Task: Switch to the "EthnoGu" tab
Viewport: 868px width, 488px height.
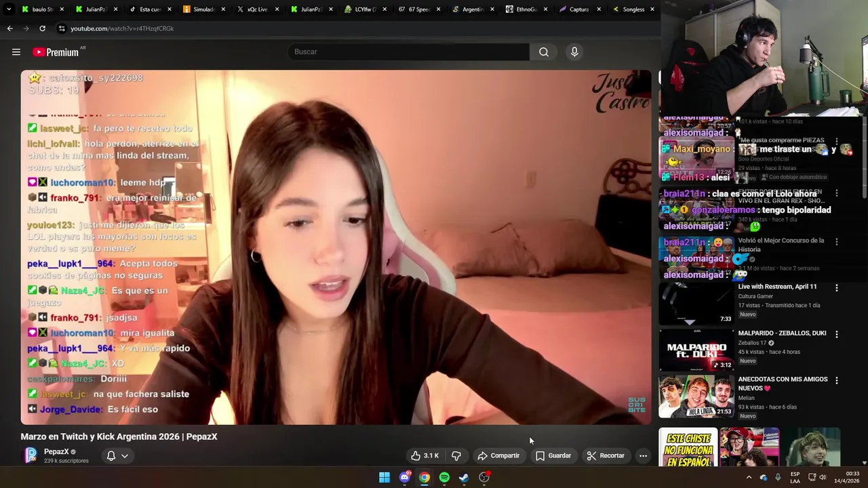Action: 526,9
